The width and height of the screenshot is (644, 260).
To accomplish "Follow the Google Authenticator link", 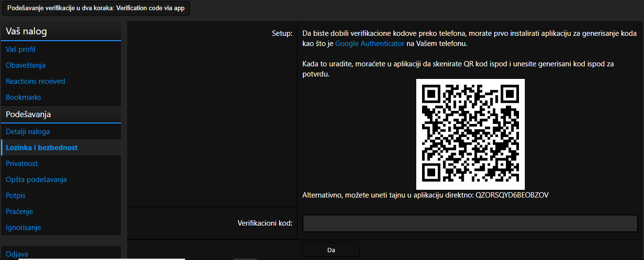I will click(x=370, y=44).
